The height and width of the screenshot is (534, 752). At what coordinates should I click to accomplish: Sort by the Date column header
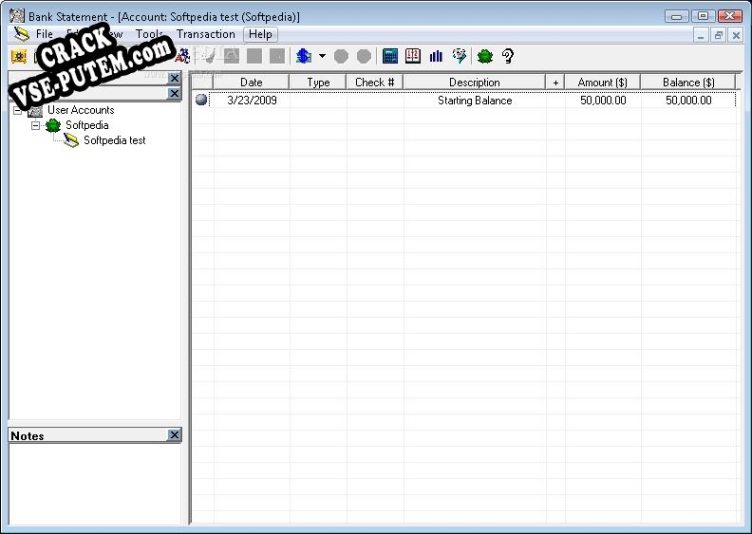[x=251, y=82]
